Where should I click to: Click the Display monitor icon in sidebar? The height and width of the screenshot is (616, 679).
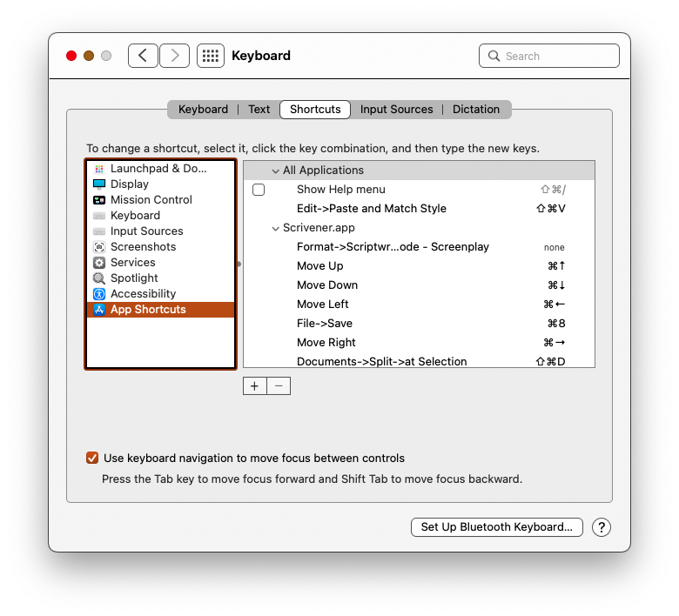99,184
